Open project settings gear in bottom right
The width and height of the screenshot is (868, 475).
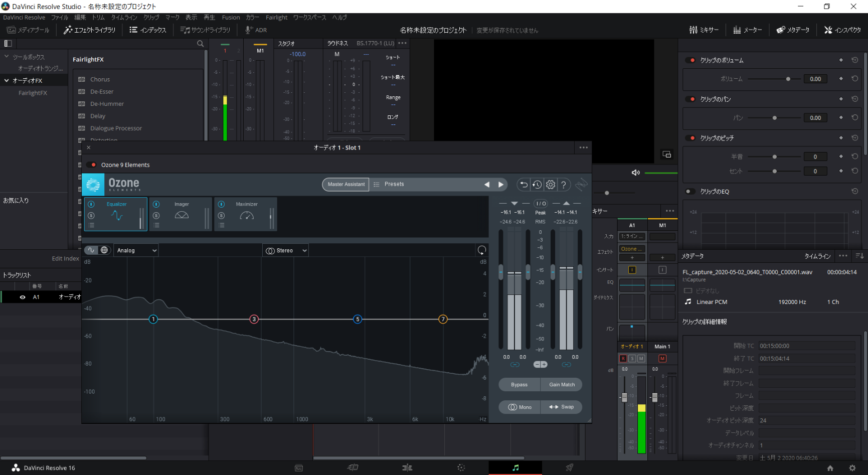[x=852, y=468]
